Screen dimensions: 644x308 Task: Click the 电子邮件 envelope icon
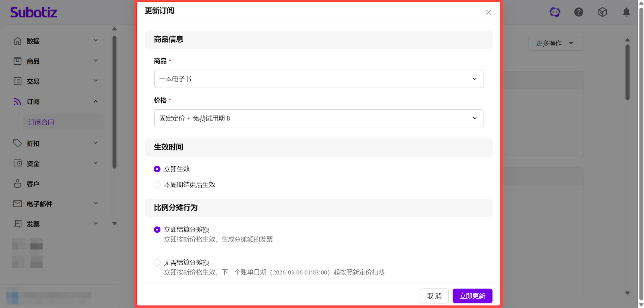point(18,204)
